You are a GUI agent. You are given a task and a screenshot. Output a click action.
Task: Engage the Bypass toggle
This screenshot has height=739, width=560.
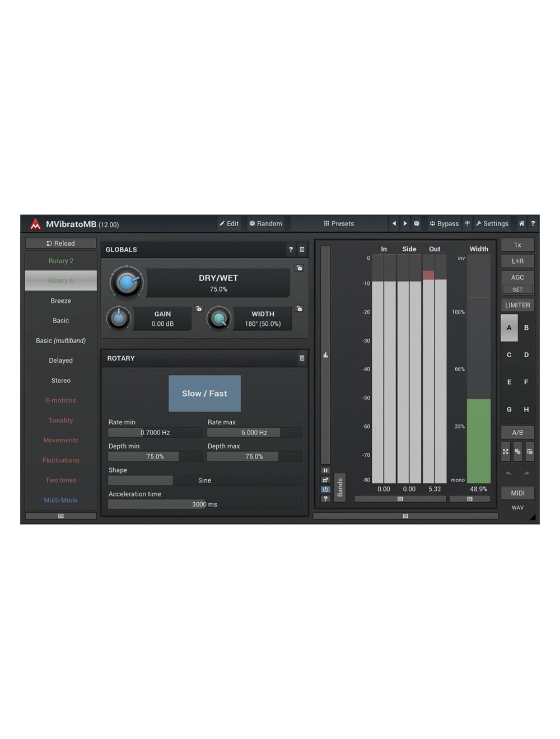coord(444,223)
